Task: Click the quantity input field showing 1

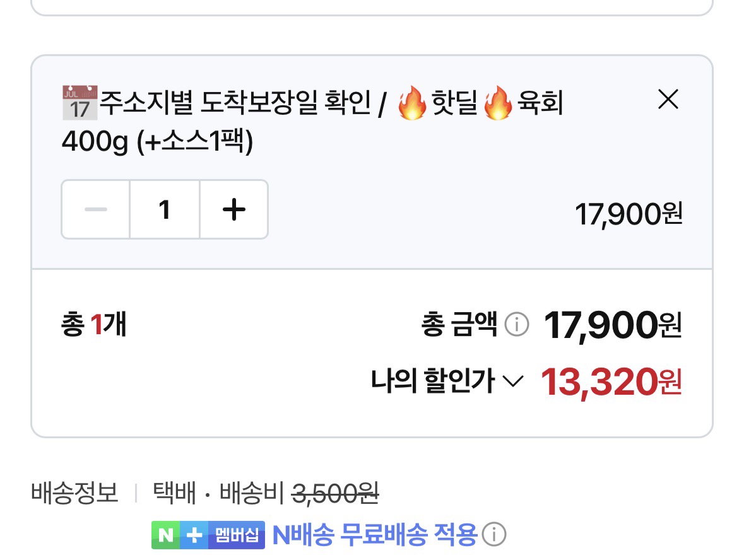Action: pos(165,209)
